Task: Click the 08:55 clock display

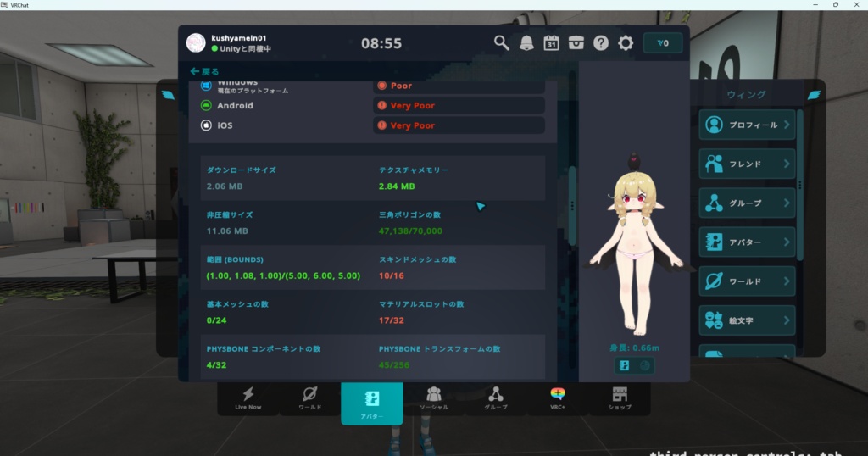Action: pyautogui.click(x=381, y=43)
